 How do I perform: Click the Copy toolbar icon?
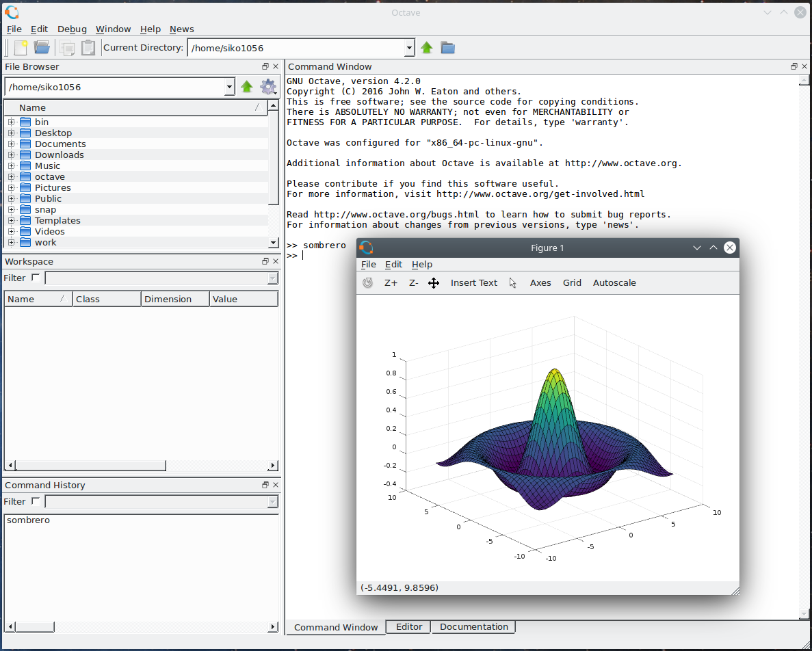point(67,48)
